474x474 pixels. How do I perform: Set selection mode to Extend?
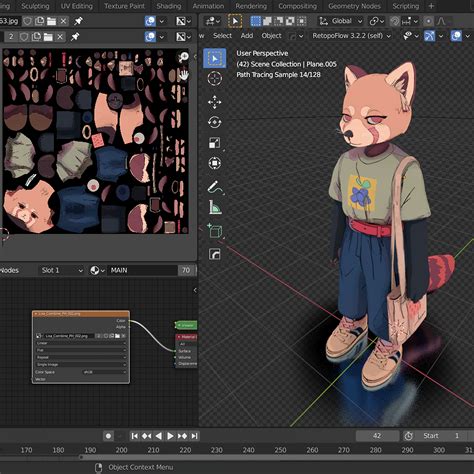tap(267, 21)
